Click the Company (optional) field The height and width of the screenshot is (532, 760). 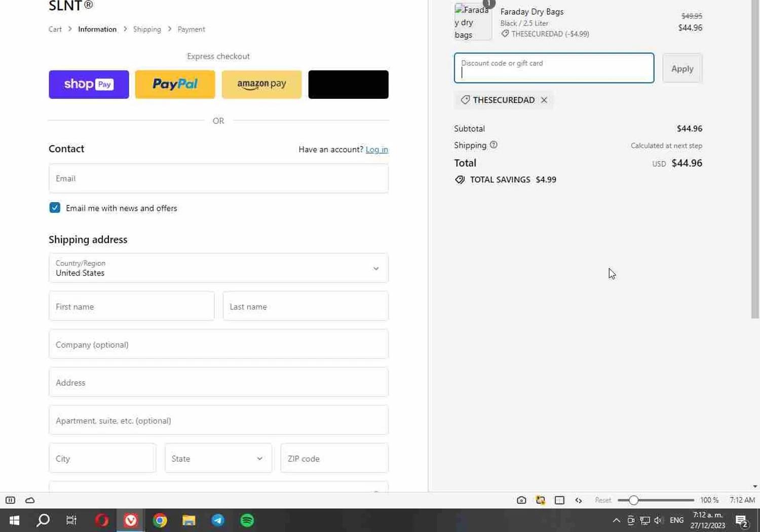[x=218, y=344]
